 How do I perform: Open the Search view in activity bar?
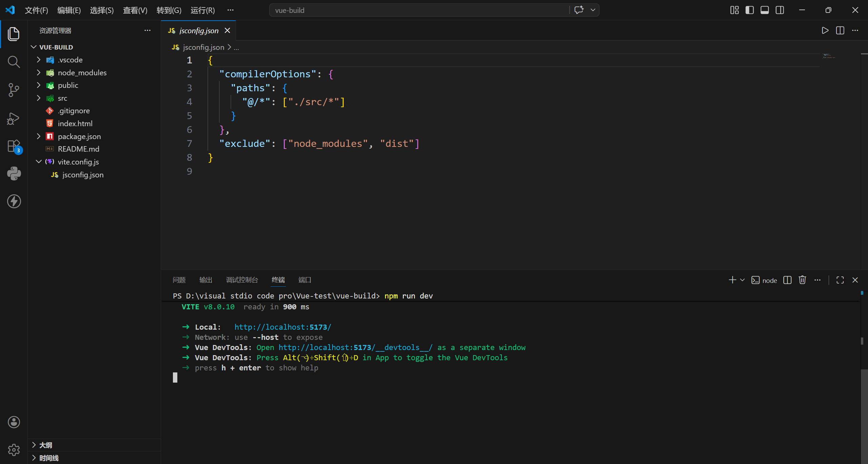(x=14, y=62)
